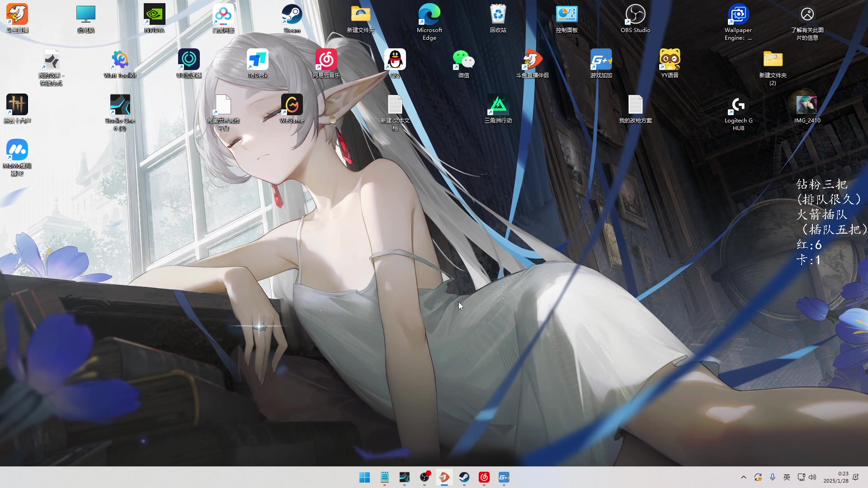Screen dimensions: 868x488
Task: Launch WeGame from the desktop
Action: (292, 109)
